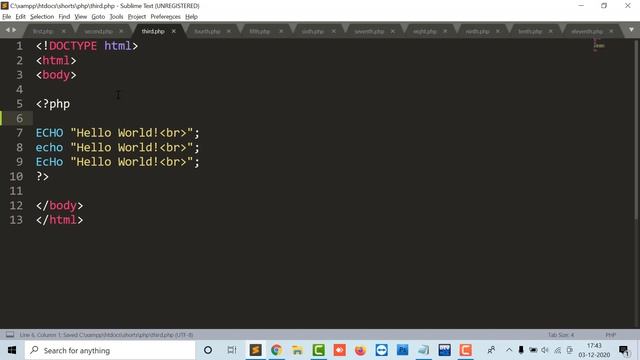Open the View menu
This screenshot has height=360, width=640.
80,17
